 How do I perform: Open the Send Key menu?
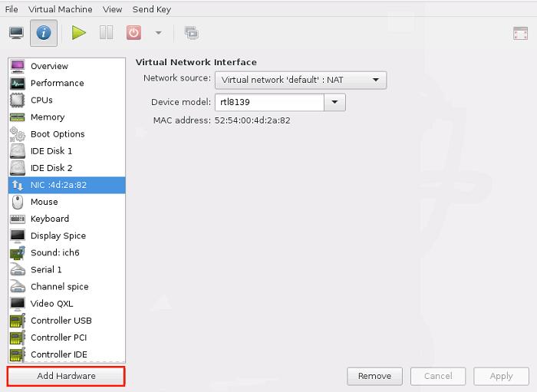point(152,9)
